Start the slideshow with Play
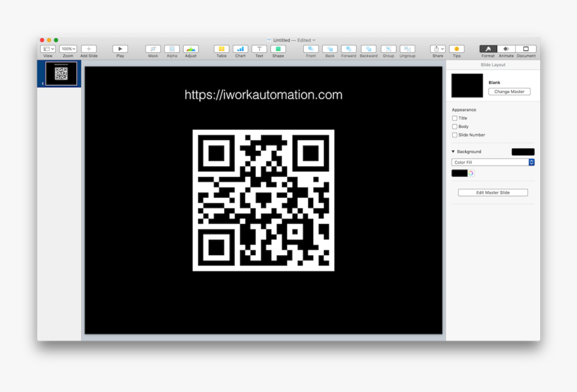 (120, 49)
